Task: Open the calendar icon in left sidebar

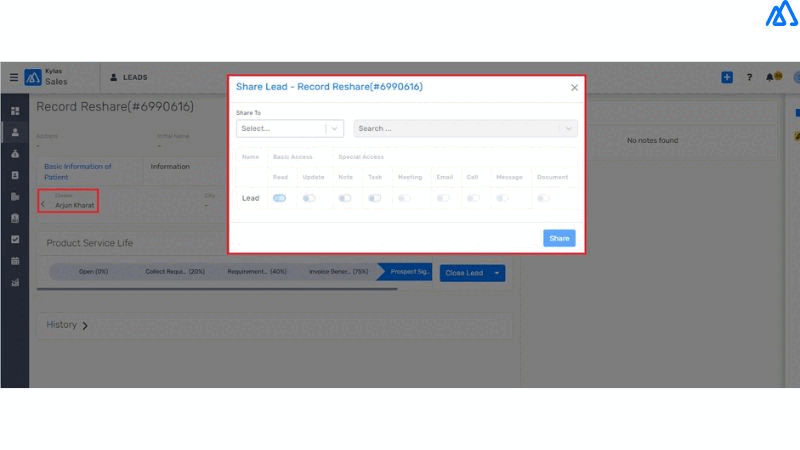Action: pos(15,261)
